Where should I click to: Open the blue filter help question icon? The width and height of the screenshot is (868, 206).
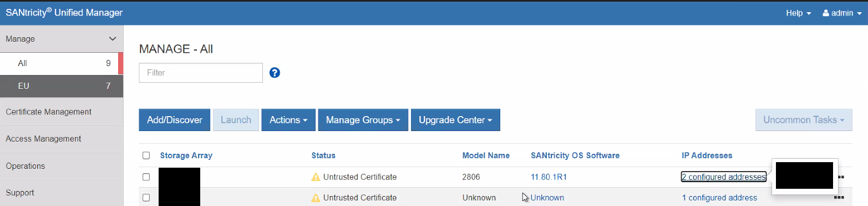click(x=274, y=73)
